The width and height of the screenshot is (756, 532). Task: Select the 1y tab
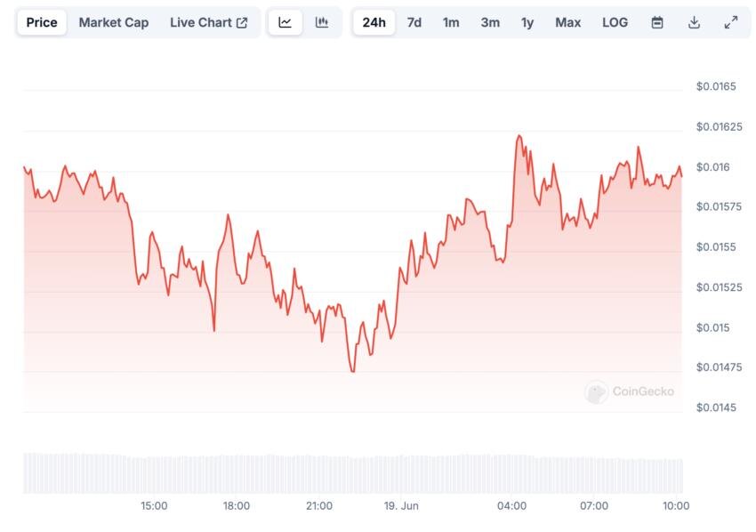[x=527, y=22]
